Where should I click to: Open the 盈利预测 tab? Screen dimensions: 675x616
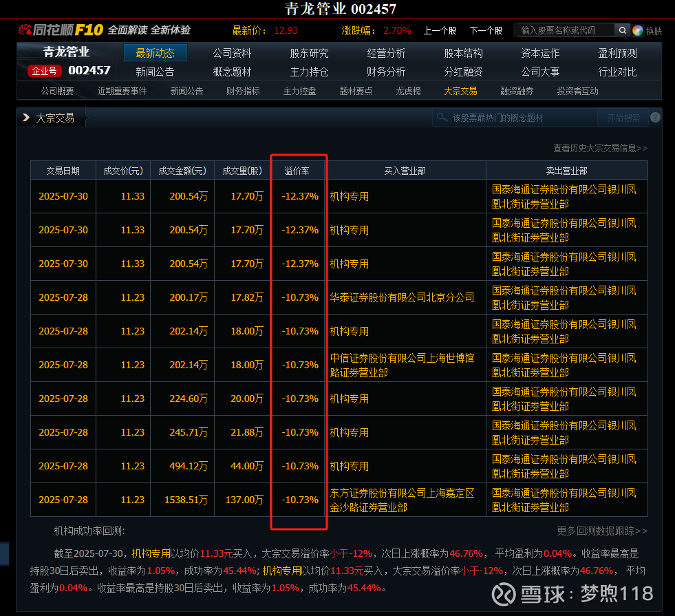(617, 53)
